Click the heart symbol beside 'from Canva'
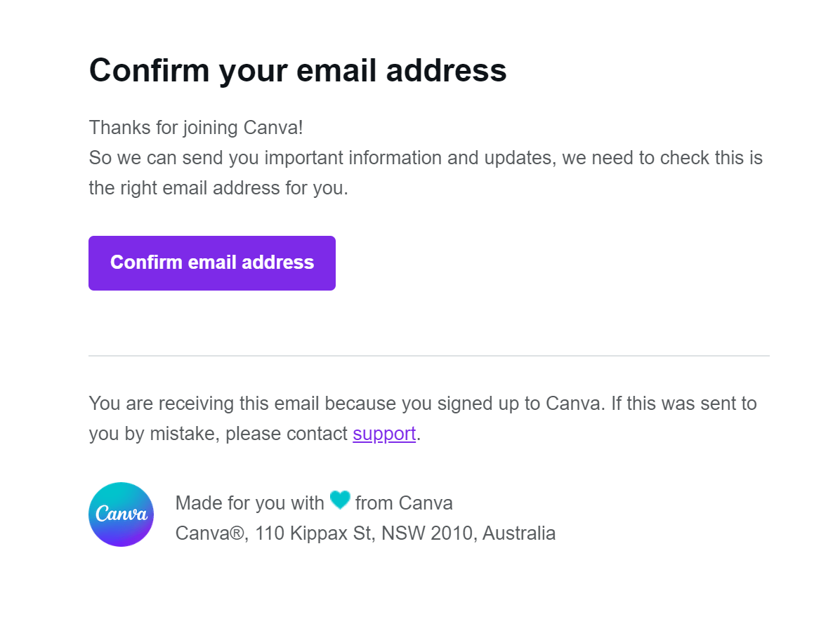 pos(341,500)
